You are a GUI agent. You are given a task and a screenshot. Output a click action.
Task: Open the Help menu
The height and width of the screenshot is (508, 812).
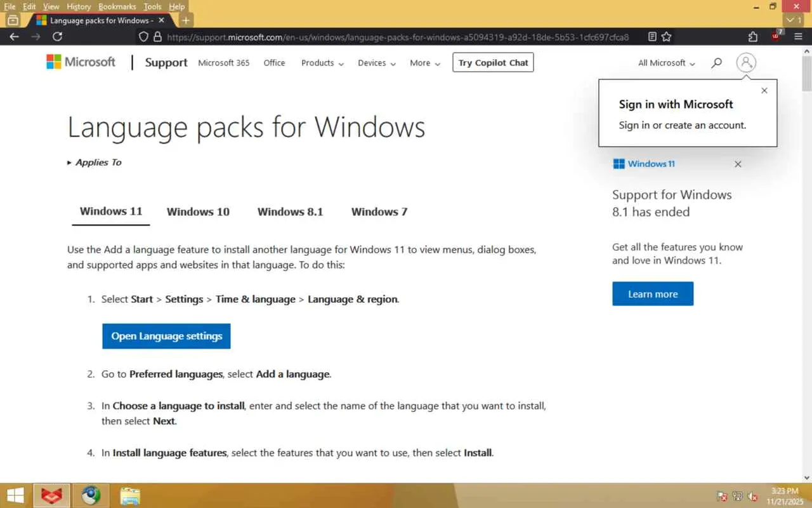(177, 6)
